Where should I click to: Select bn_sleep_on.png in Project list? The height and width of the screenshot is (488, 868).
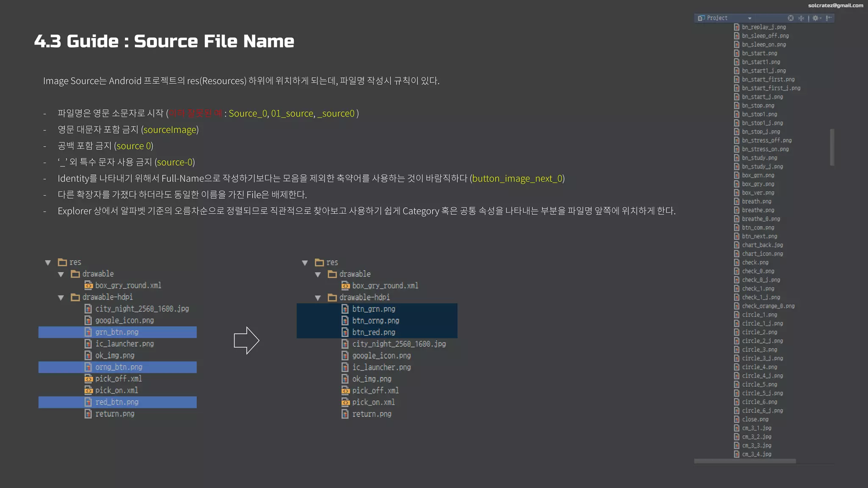click(764, 44)
